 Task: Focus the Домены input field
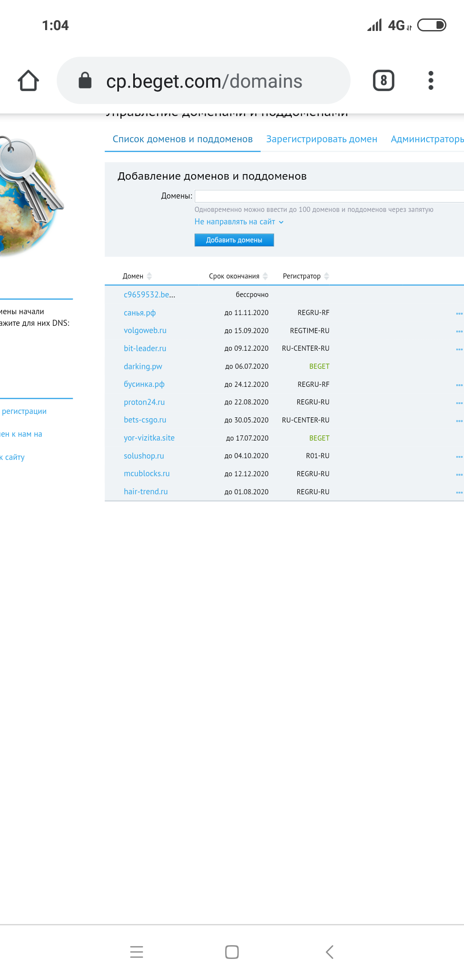click(x=329, y=196)
